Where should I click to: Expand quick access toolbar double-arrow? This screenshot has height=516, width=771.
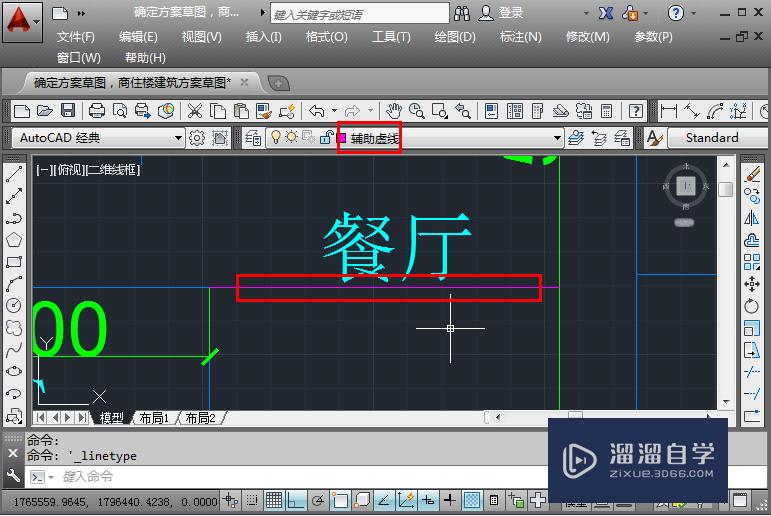click(81, 13)
